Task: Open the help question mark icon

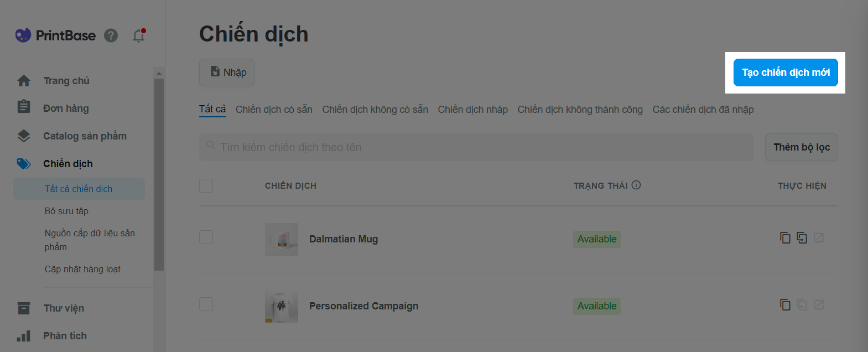Action: pyautogui.click(x=111, y=35)
